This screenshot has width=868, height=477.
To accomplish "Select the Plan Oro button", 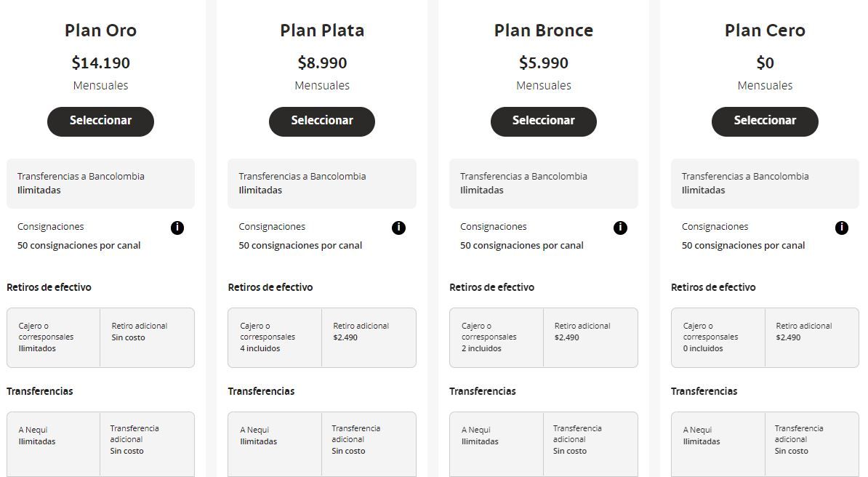I will tap(101, 121).
